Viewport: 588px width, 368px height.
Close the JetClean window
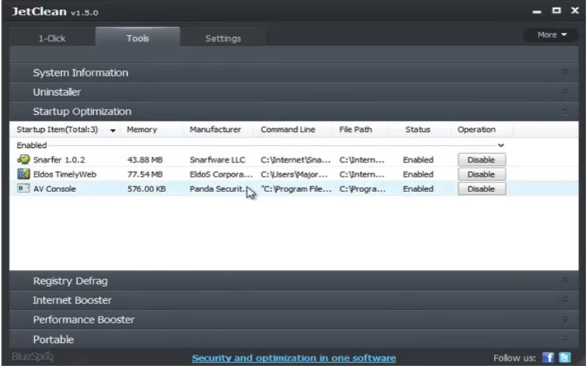575,10
